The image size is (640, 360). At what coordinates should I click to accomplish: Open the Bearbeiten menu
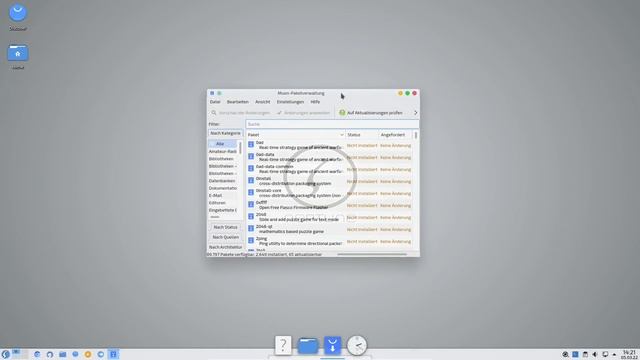click(x=238, y=102)
